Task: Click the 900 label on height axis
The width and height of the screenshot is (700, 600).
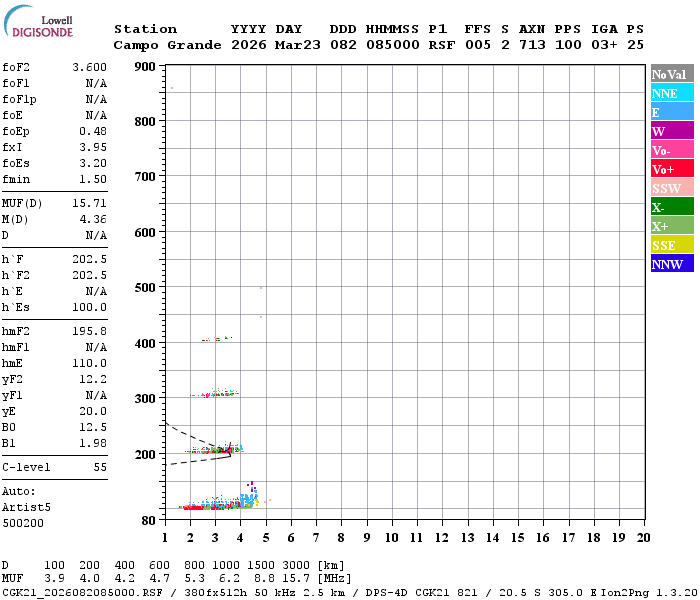Action: tap(145, 67)
